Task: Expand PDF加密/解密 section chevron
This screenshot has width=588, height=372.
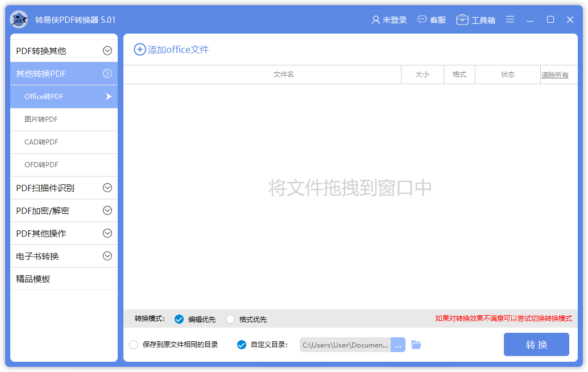Action: point(107,210)
